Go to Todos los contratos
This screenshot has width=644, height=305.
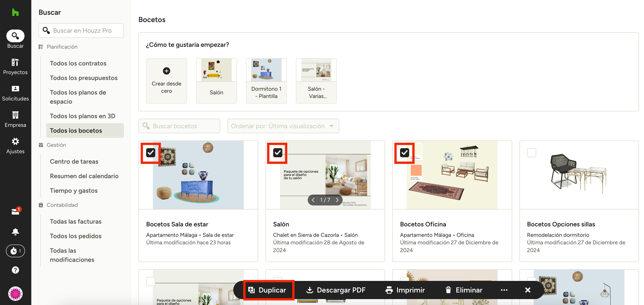(78, 63)
